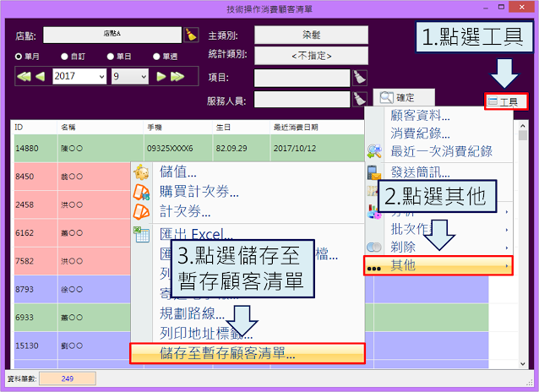Click the broom icon next to 店點 field
539x392 pixels.
click(191, 35)
